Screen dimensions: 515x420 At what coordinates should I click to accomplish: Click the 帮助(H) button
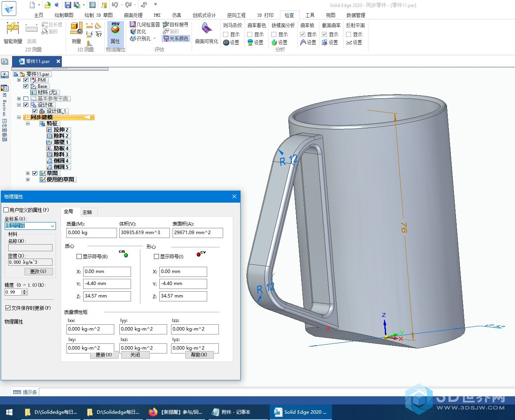click(199, 355)
